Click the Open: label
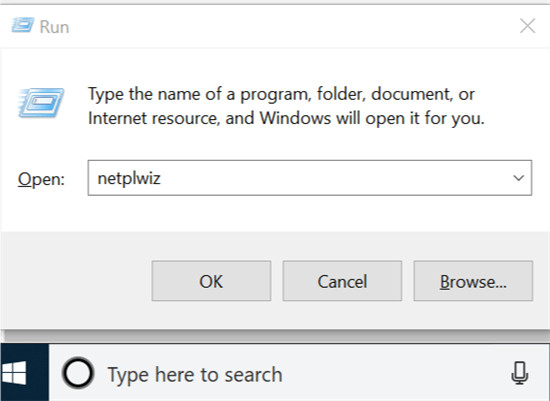The height and width of the screenshot is (401, 550). point(41,179)
